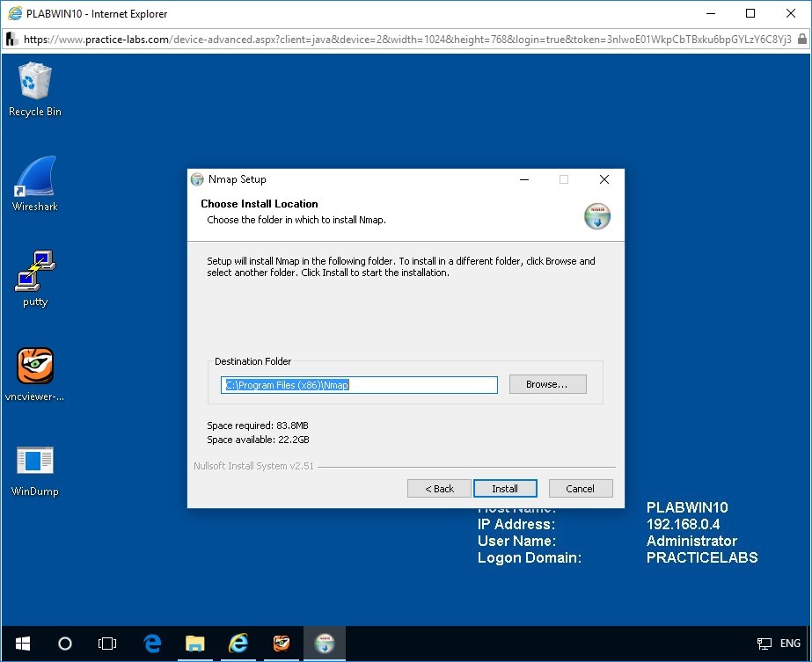The height and width of the screenshot is (662, 812).
Task: Click the 'Logon Domain:' desktop label
Action: [x=530, y=557]
